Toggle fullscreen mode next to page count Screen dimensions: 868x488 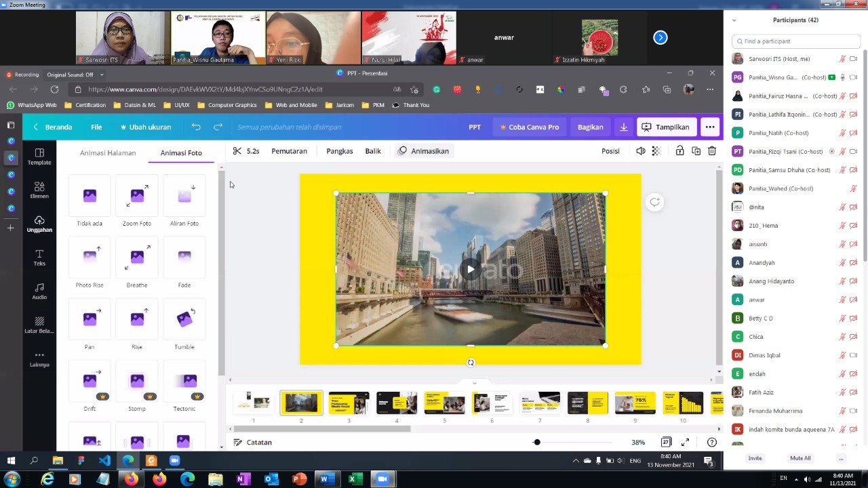pos(685,443)
